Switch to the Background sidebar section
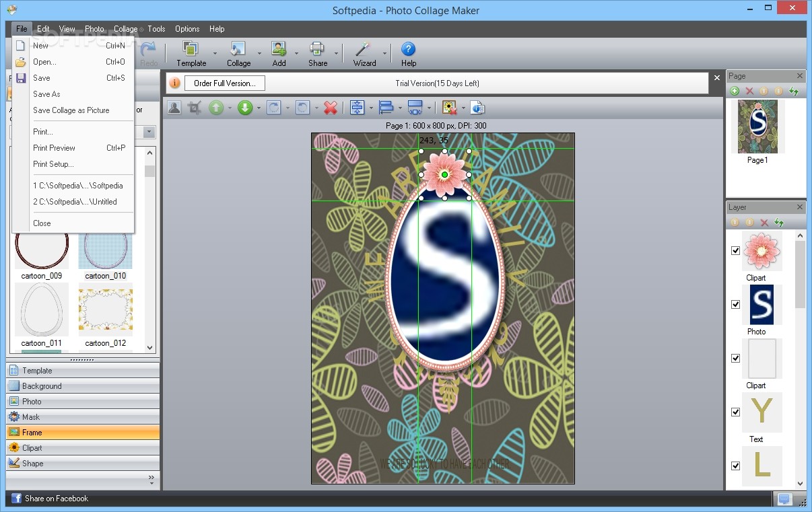Screen dimensions: 812x512 click(x=83, y=386)
